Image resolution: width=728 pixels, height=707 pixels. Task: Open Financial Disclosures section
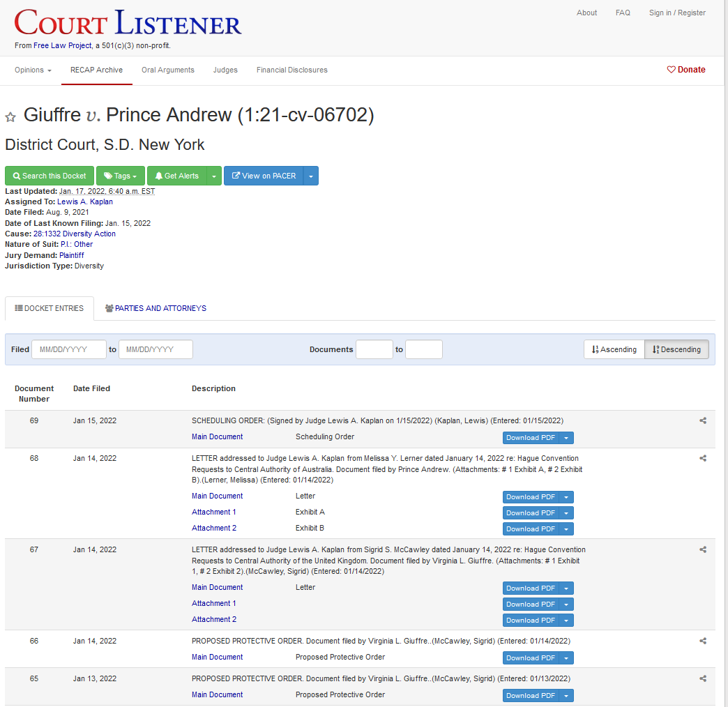[292, 70]
